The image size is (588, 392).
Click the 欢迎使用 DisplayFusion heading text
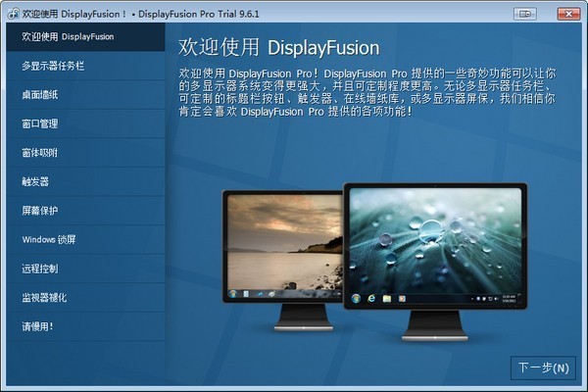pyautogui.click(x=278, y=48)
